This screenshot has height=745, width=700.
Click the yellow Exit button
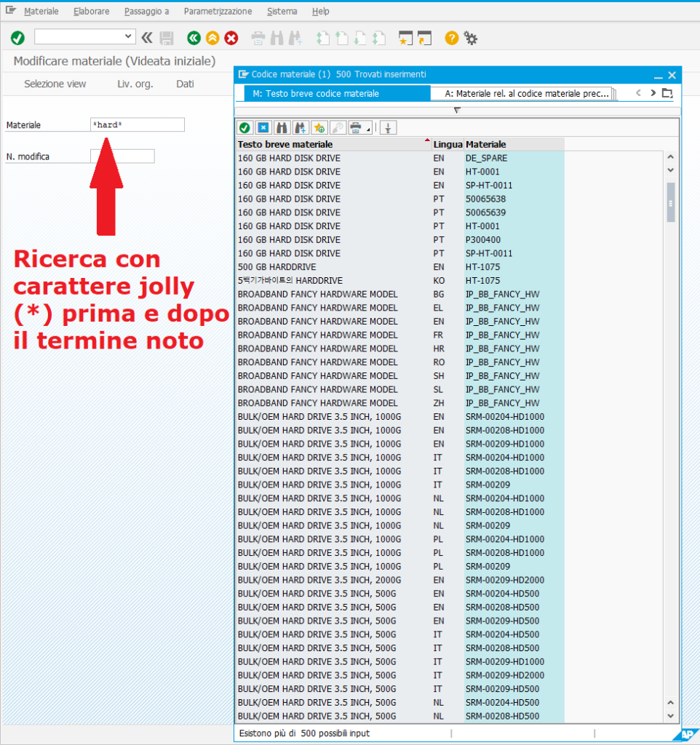[212, 38]
